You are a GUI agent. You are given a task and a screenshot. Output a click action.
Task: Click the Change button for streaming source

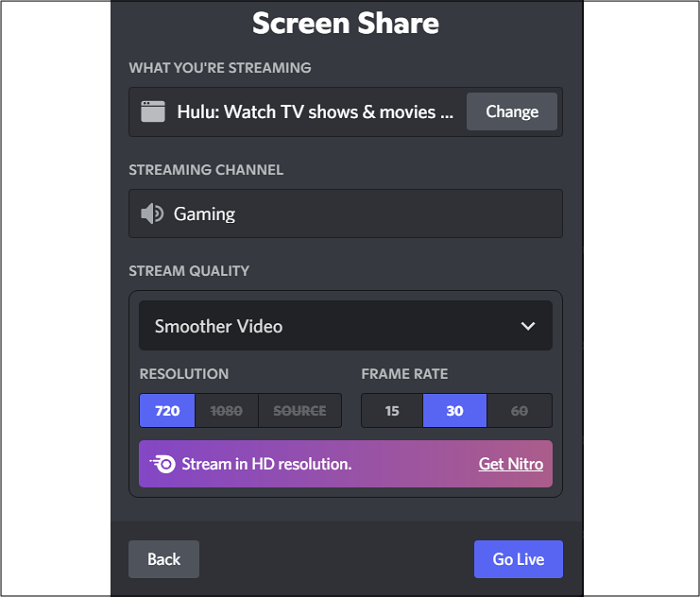point(512,112)
